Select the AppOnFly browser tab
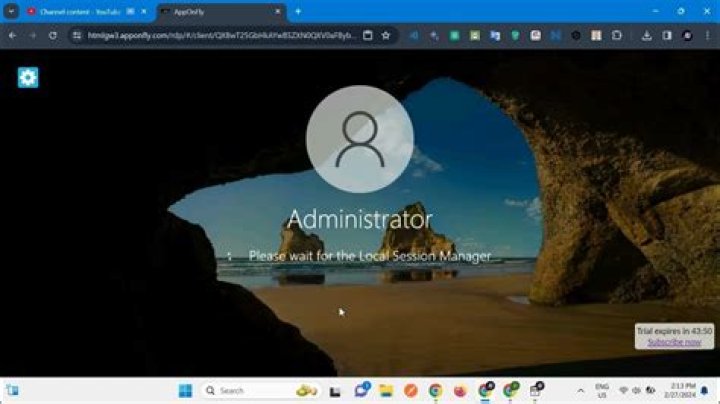This screenshot has width=720, height=404. pos(215,11)
